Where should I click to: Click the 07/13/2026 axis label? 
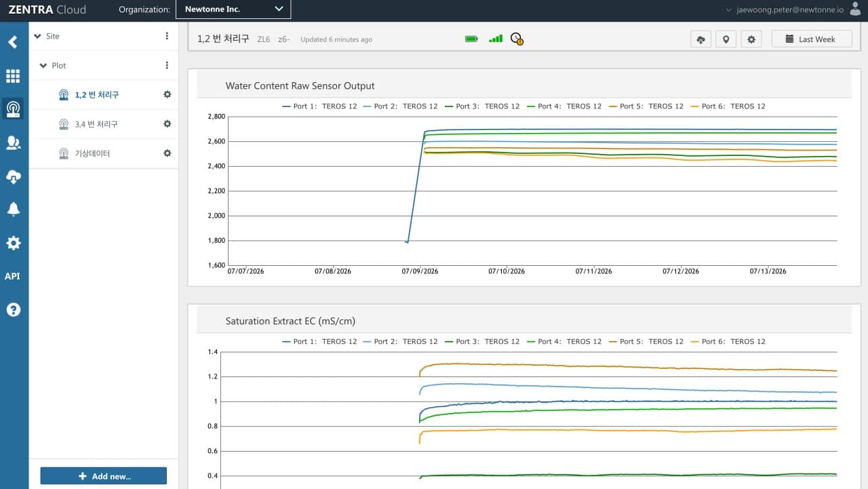point(768,271)
